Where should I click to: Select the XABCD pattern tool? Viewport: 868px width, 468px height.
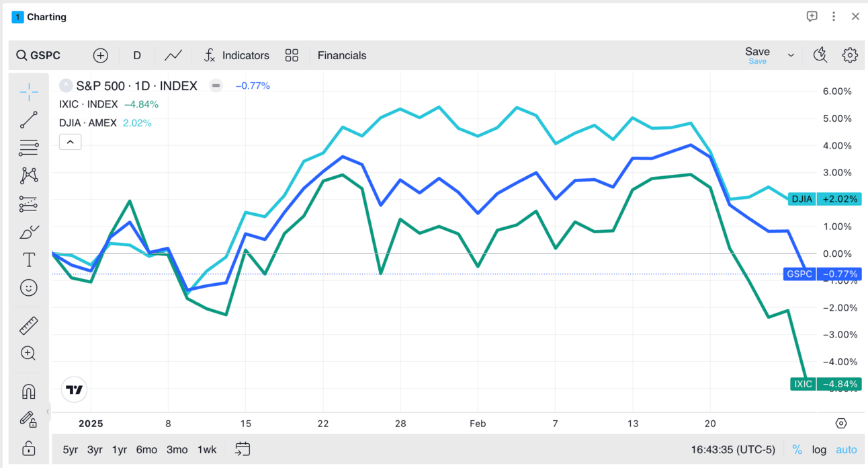[x=29, y=175]
